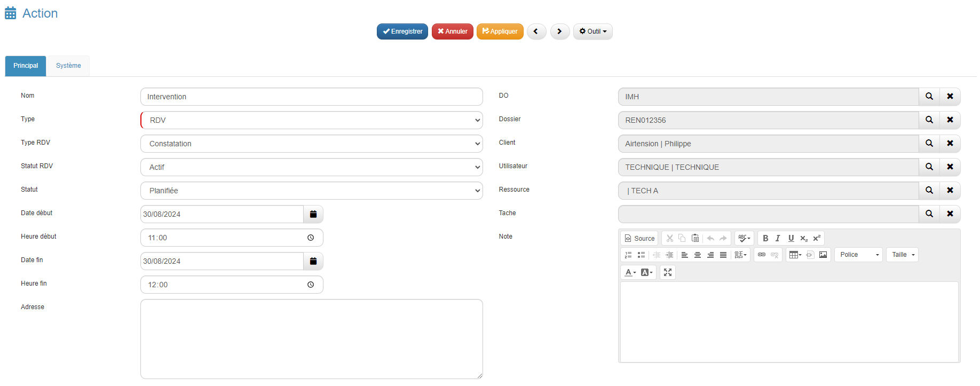This screenshot has height=386, width=980.
Task: Click the Annuler cancel button
Action: (452, 31)
